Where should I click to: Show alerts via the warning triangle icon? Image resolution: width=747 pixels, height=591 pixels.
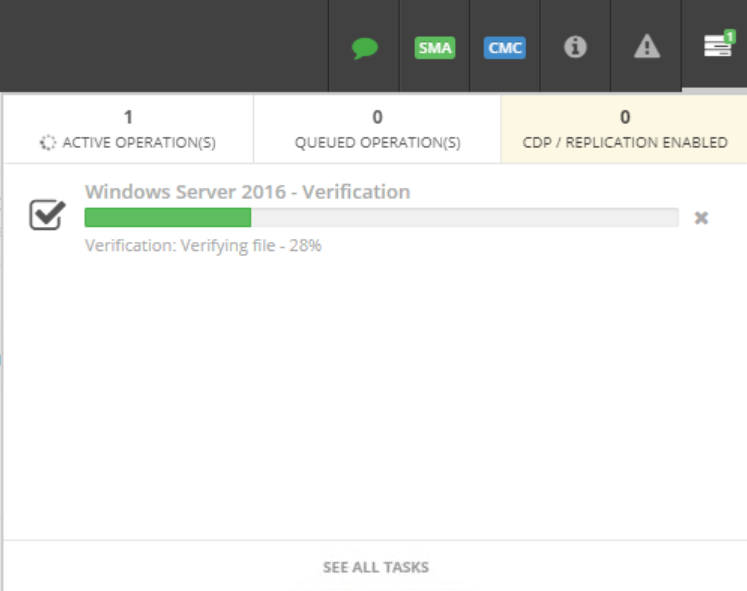tap(647, 47)
